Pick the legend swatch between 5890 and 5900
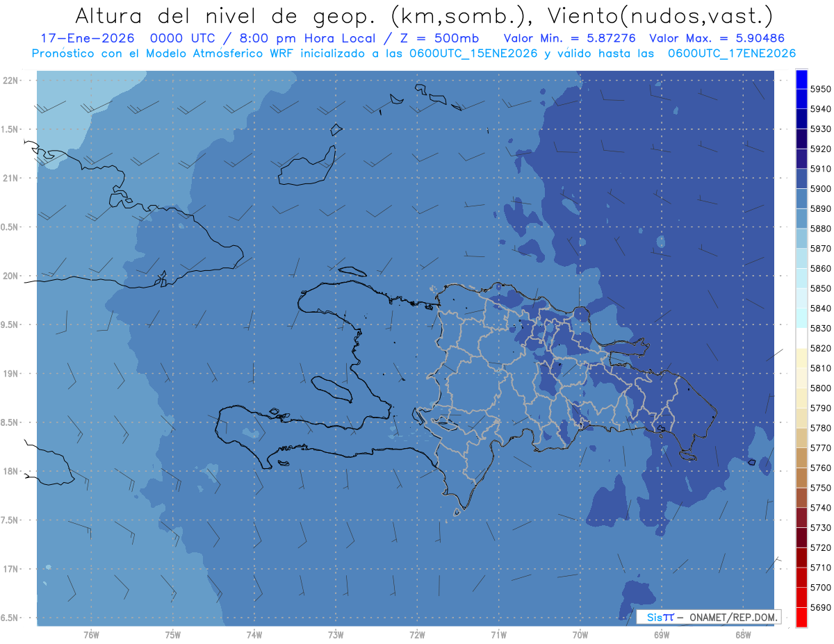The image size is (834, 644). [801, 199]
